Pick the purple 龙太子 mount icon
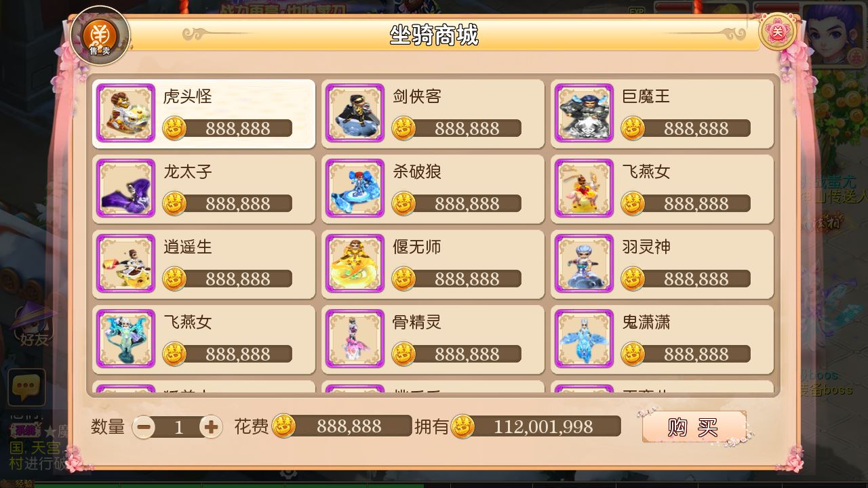Viewport: 868px width, 488px height. point(126,188)
